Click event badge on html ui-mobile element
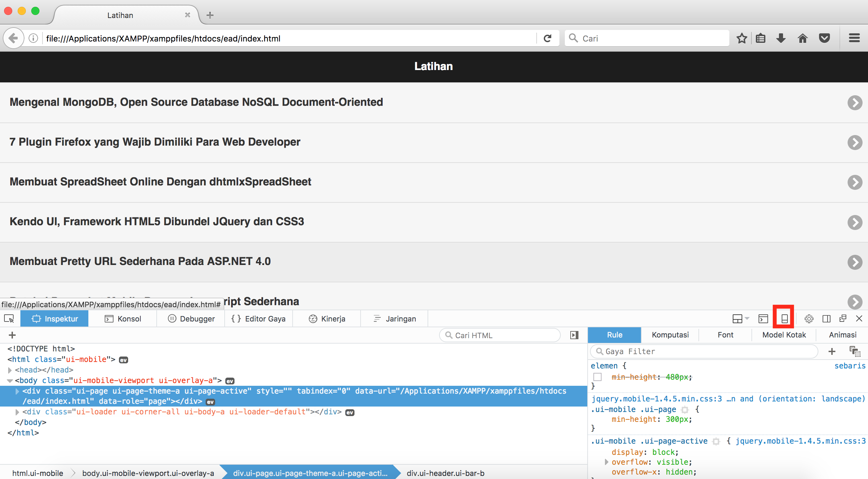This screenshot has width=868, height=479. (x=123, y=360)
